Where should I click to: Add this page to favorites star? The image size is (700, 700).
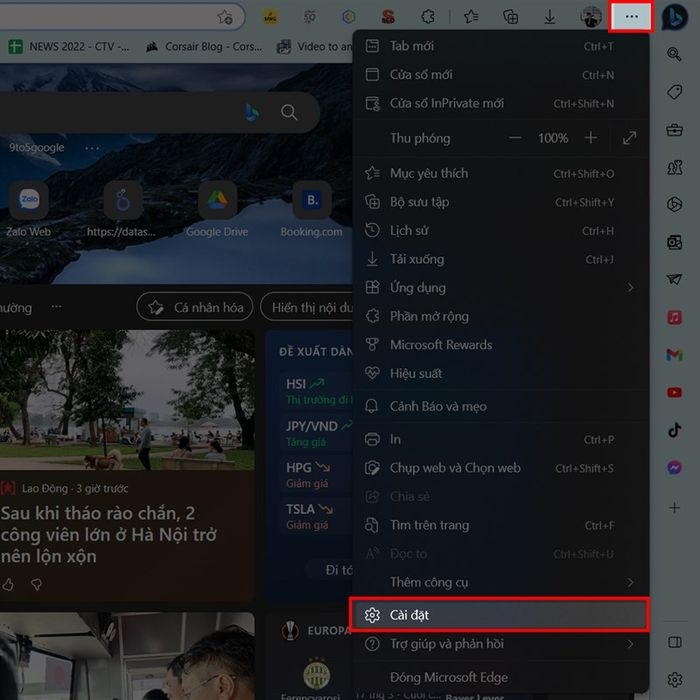pos(225,17)
